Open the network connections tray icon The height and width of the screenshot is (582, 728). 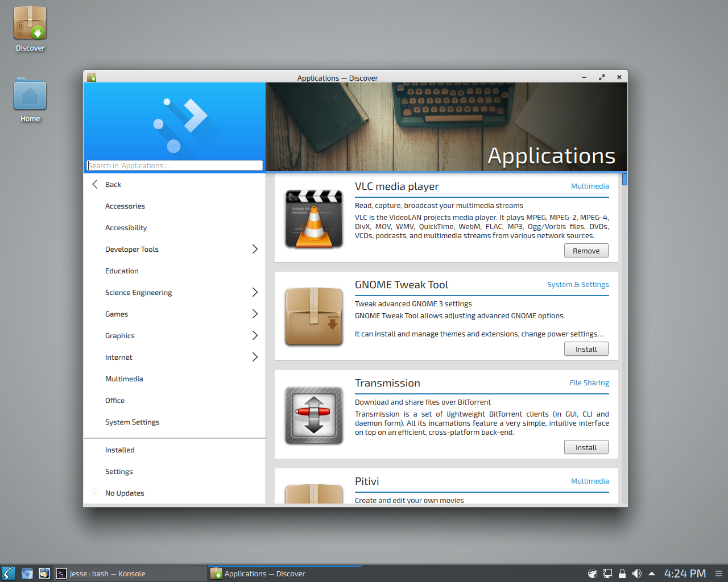click(x=607, y=573)
